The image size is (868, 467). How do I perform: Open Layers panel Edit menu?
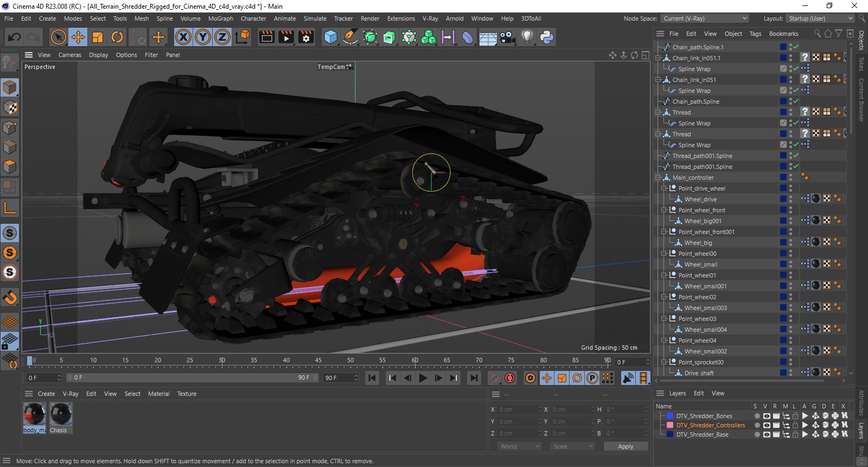699,393
